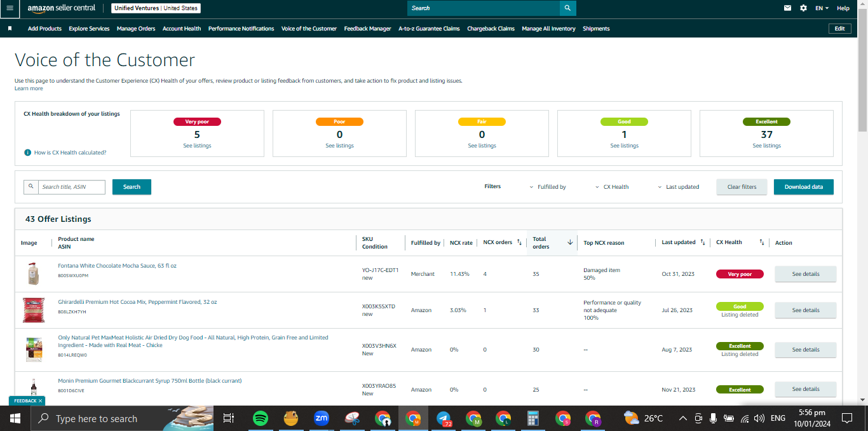Image resolution: width=868 pixels, height=431 pixels.
Task: Open Task View on the taskbar
Action: point(229,418)
